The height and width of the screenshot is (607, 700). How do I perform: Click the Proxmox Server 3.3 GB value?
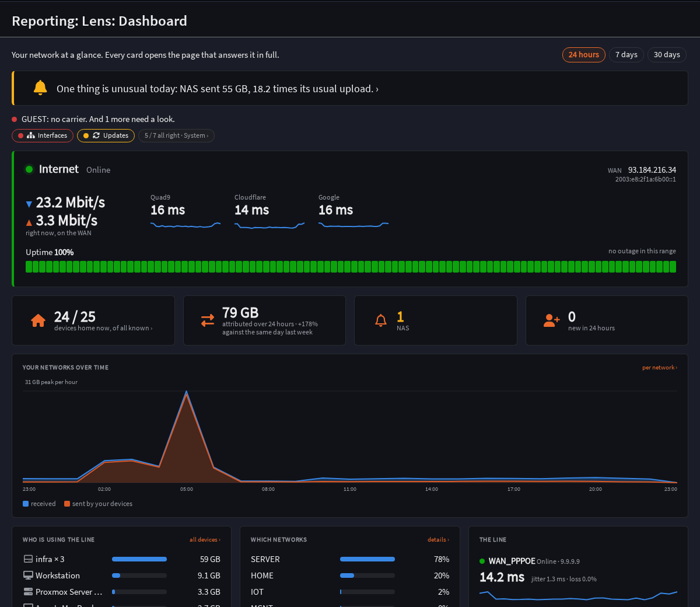pyautogui.click(x=209, y=592)
